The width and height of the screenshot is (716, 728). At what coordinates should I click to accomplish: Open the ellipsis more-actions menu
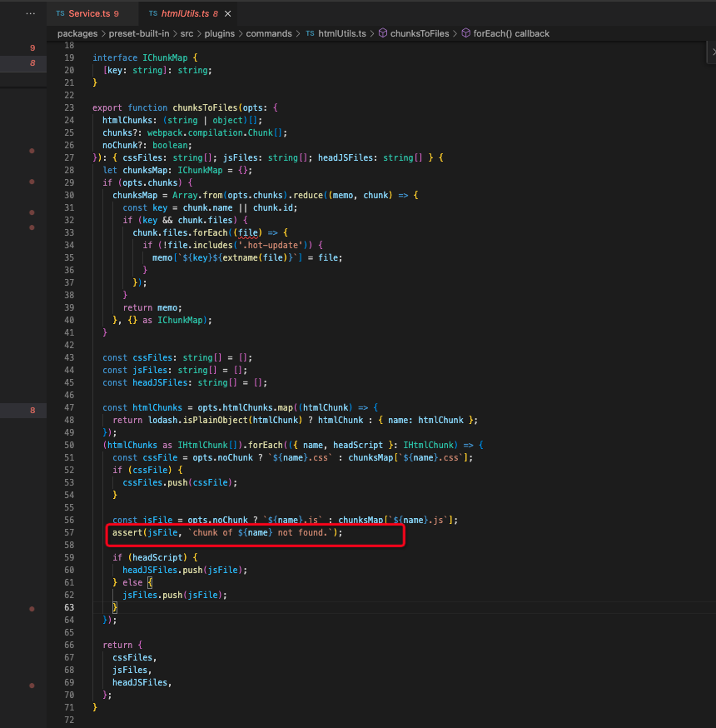31,13
